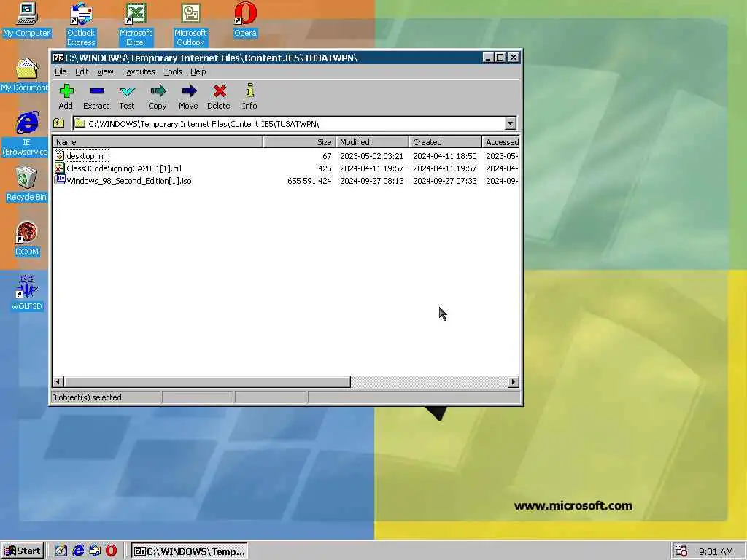Image resolution: width=747 pixels, height=560 pixels.
Task: Open the File menu
Action: tap(61, 71)
